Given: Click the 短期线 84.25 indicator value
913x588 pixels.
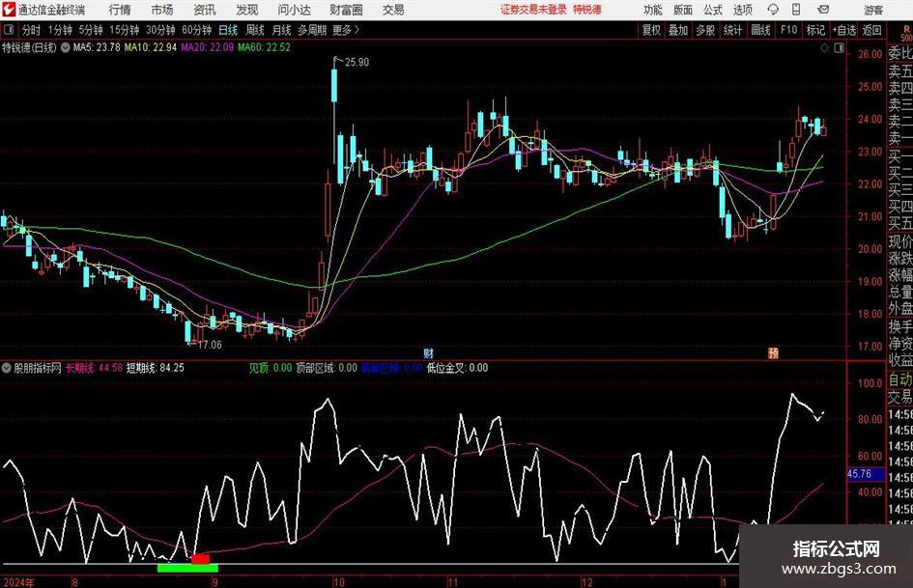Looking at the screenshot, I should pos(155,368).
